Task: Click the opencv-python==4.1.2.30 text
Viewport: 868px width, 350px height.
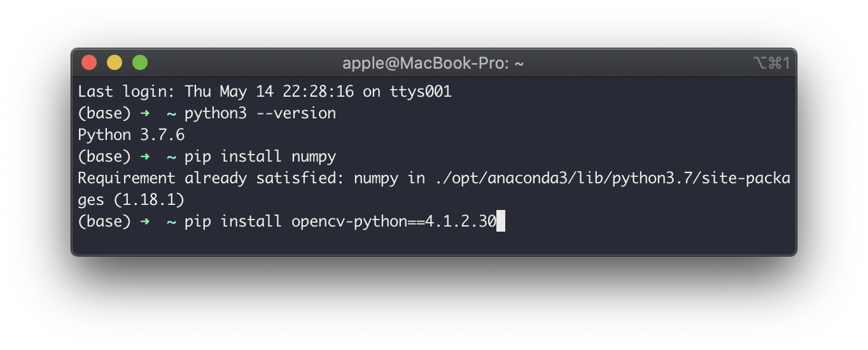Action: 394,221
